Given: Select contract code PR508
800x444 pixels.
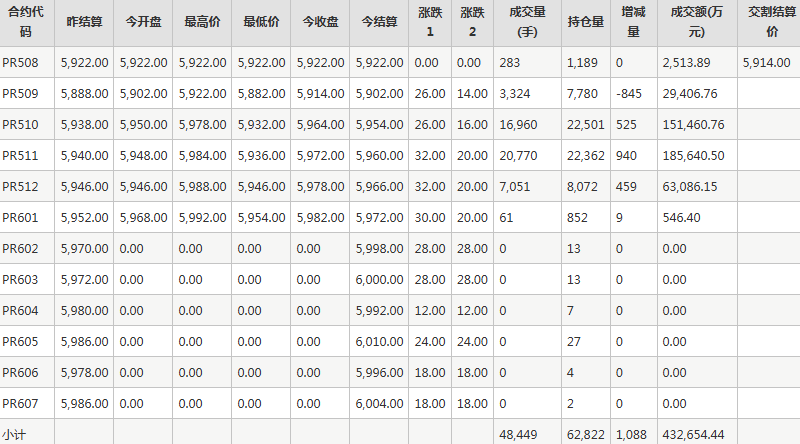Looking at the screenshot, I should point(20,63).
